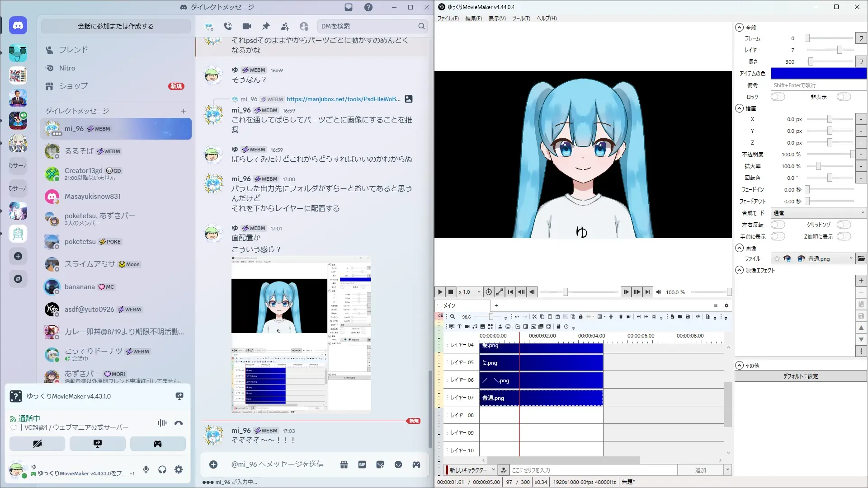
Task: Click the デフォルトに設定 button
Action: click(x=800, y=376)
